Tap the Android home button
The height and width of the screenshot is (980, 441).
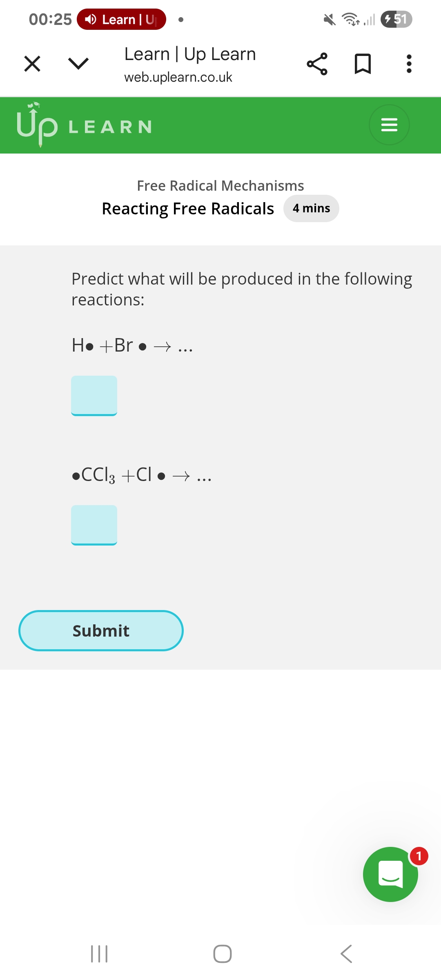[223, 954]
